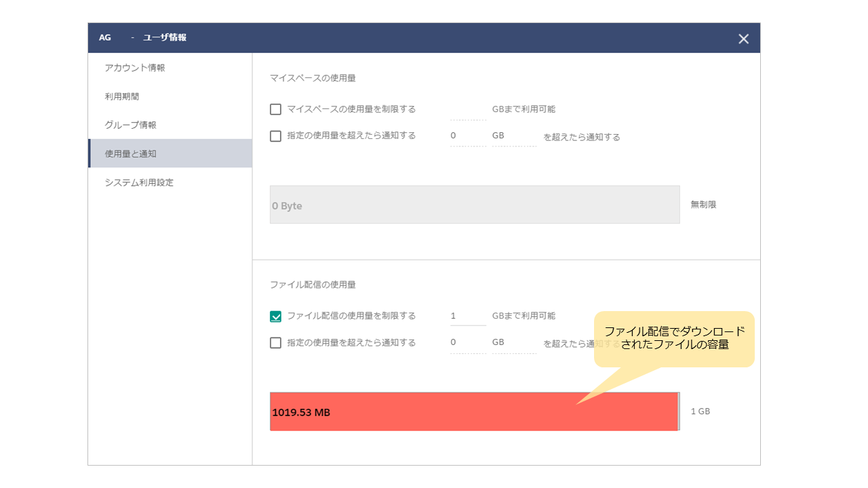Click the yellow ファイル配信 callout note

[x=674, y=338]
